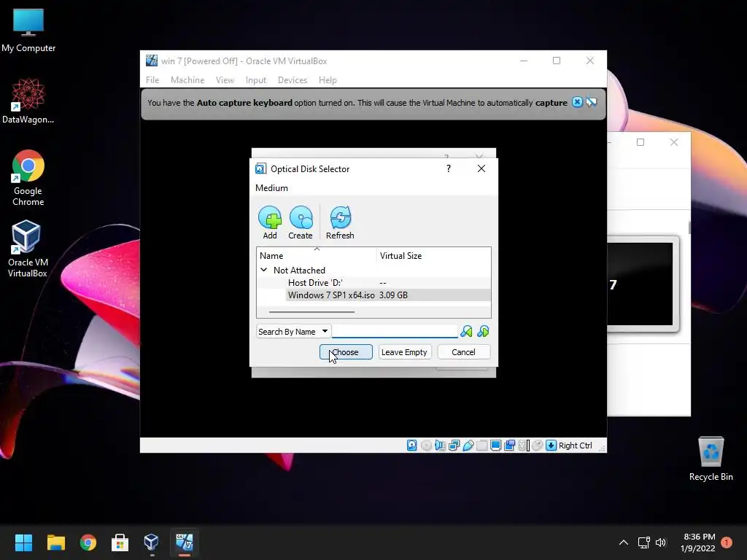Screen dimensions: 747x560
Task: Click the Create optical disk icon
Action: [301, 222]
